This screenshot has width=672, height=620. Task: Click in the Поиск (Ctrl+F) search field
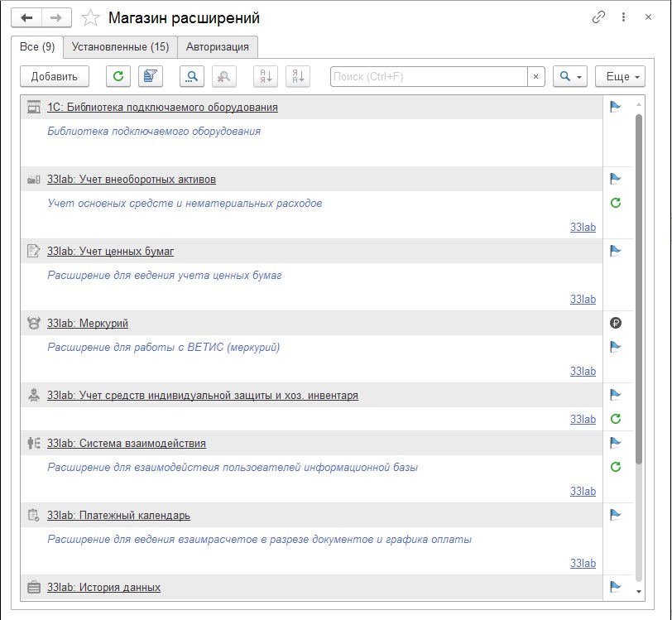(x=429, y=76)
